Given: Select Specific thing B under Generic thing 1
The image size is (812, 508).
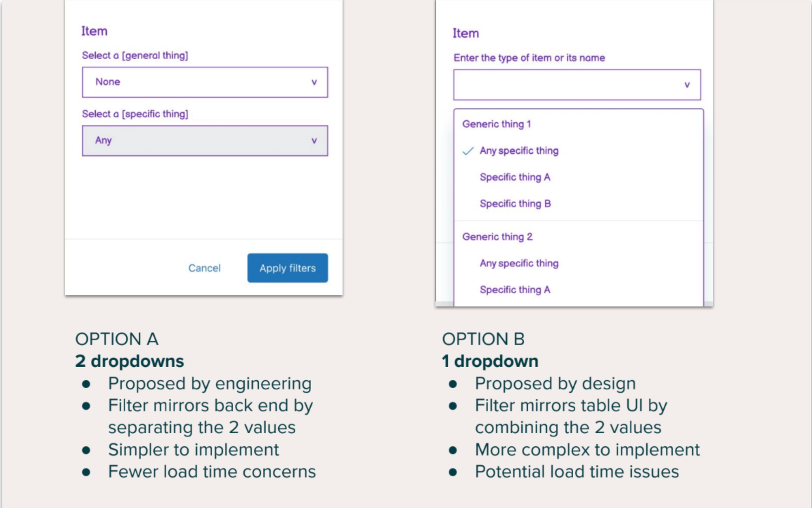Looking at the screenshot, I should pyautogui.click(x=515, y=203).
